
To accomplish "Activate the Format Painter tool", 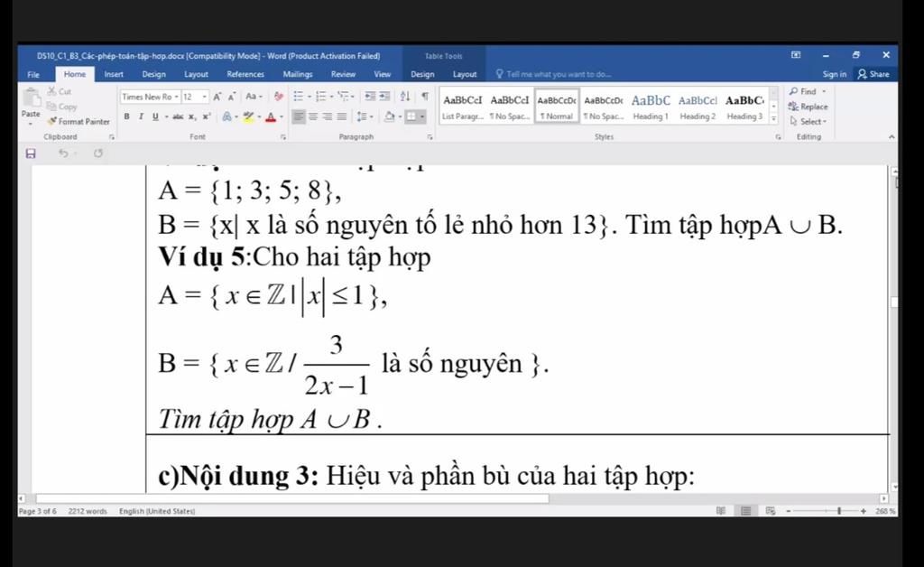I will 79,121.
